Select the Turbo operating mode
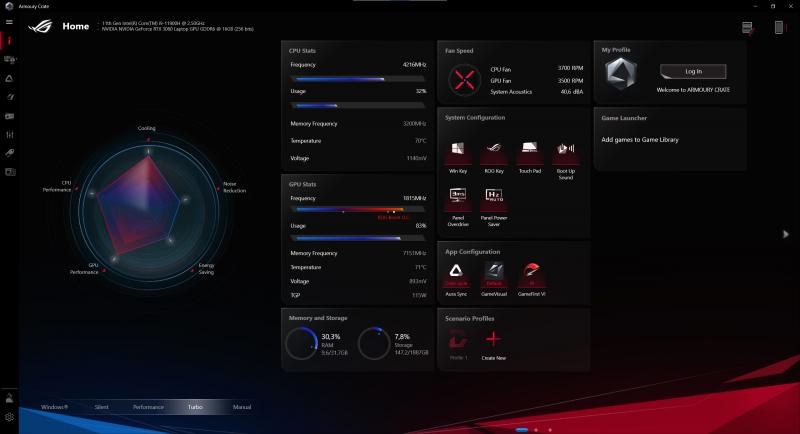Image resolution: width=800 pixels, height=434 pixels. tap(195, 407)
